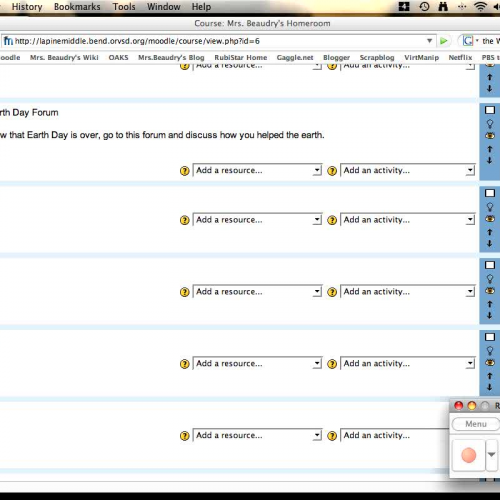Move down the first empty section below Earth Day Forum
500x500 pixels.
490,244
